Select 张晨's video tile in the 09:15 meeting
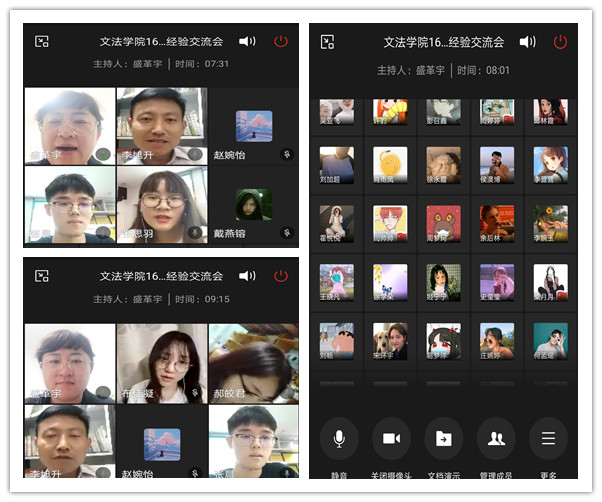The image size is (602, 502). [x=254, y=441]
